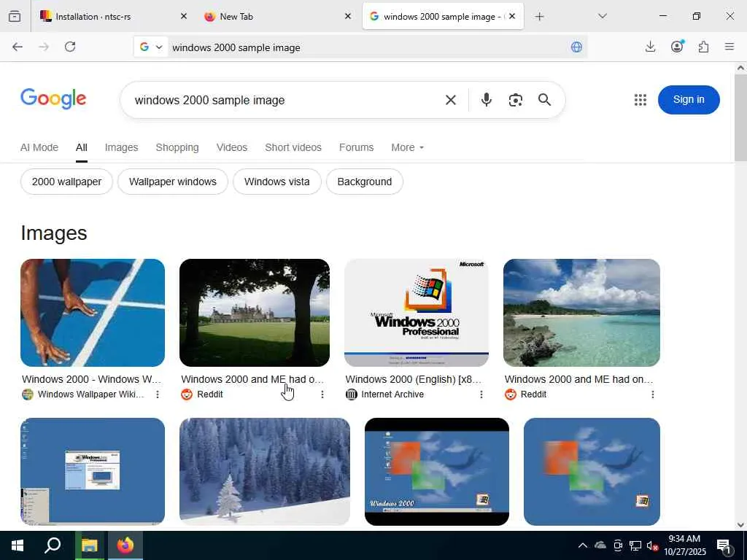
Task: Open the runner on blue track image
Action: pyautogui.click(x=93, y=312)
